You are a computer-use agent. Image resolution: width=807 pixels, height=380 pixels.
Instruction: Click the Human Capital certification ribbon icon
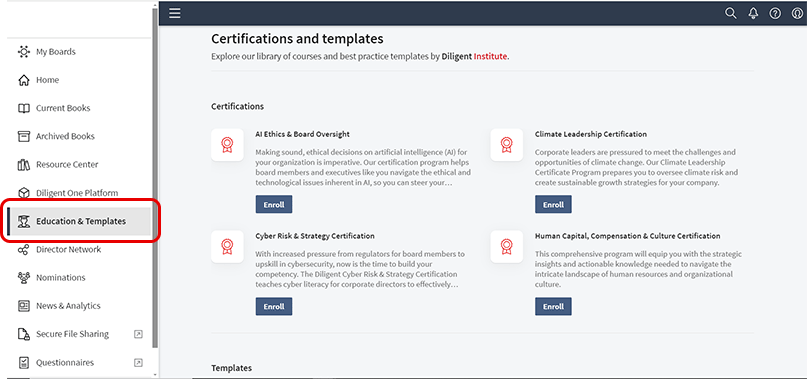point(506,247)
